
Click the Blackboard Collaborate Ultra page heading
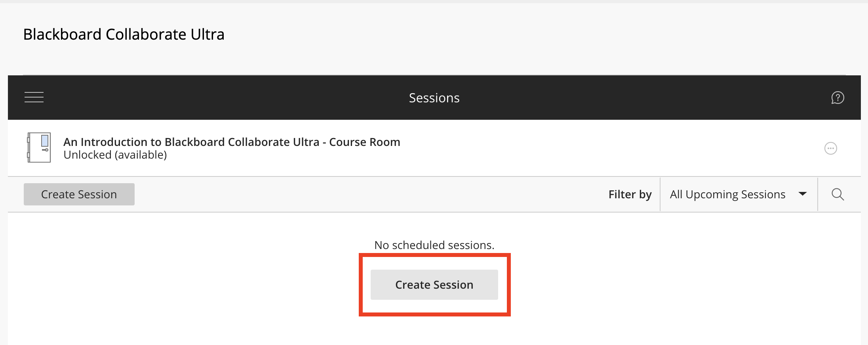coord(124,34)
